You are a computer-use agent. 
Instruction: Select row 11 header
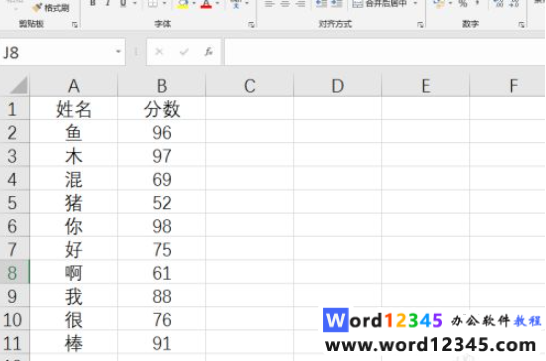click(x=14, y=343)
